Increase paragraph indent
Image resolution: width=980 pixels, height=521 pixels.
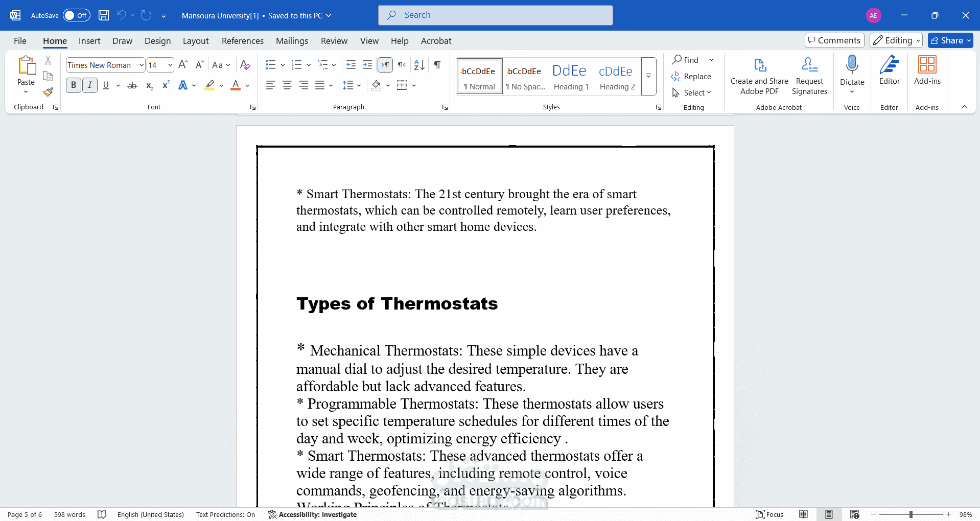[x=367, y=65]
